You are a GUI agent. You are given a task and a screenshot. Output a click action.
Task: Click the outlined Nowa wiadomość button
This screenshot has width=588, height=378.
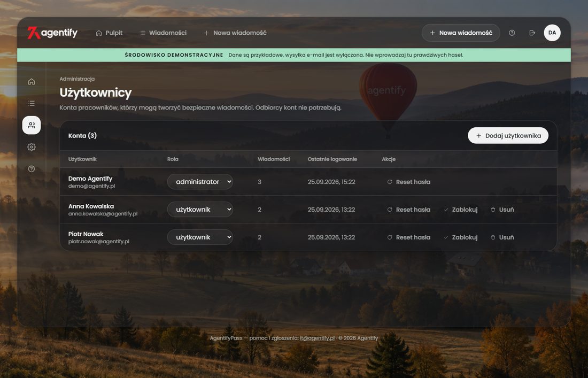coord(461,33)
